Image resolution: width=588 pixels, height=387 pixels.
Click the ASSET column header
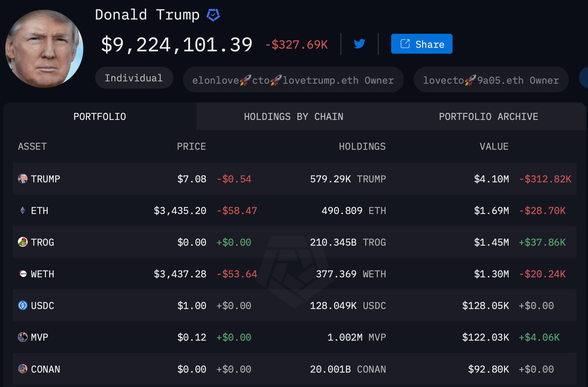32,146
